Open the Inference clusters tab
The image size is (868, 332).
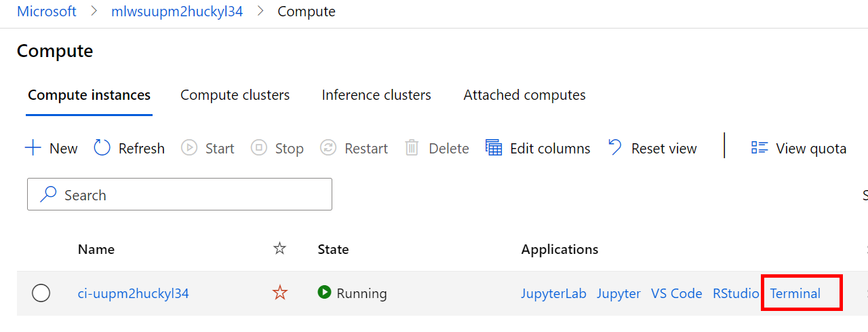(x=376, y=95)
